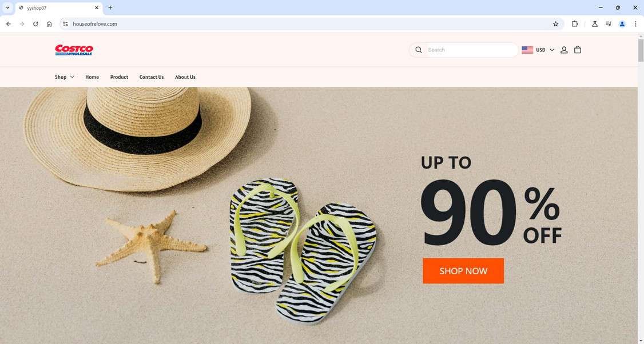Bookmark this page with the star icon
Image resolution: width=644 pixels, height=344 pixels.
556,24
